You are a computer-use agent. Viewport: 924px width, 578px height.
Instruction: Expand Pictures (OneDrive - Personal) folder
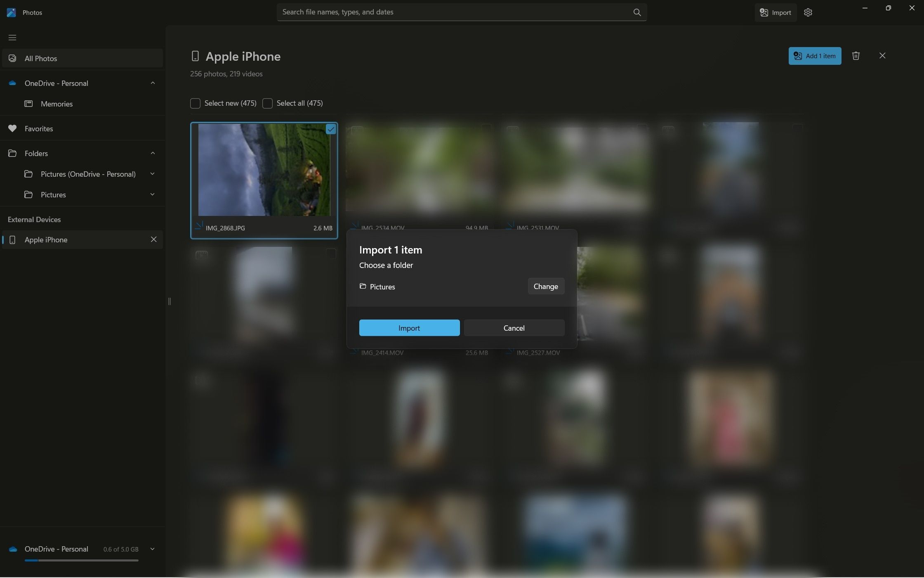pos(152,174)
